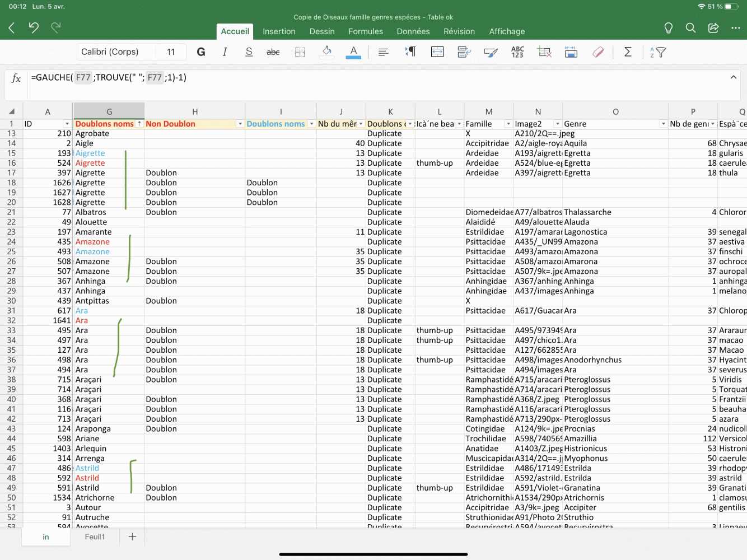Viewport: 747px width, 560px height.
Task: Open the text alignment options
Action: 383,52
